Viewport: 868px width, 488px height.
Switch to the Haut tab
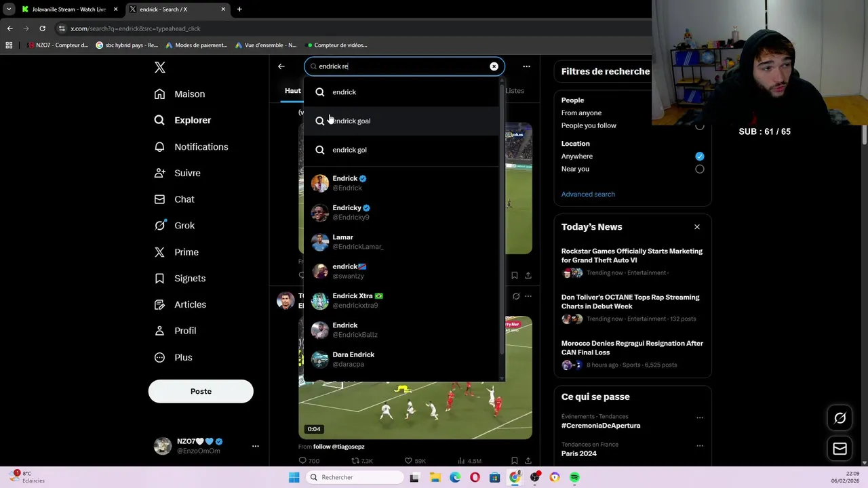pos(292,91)
